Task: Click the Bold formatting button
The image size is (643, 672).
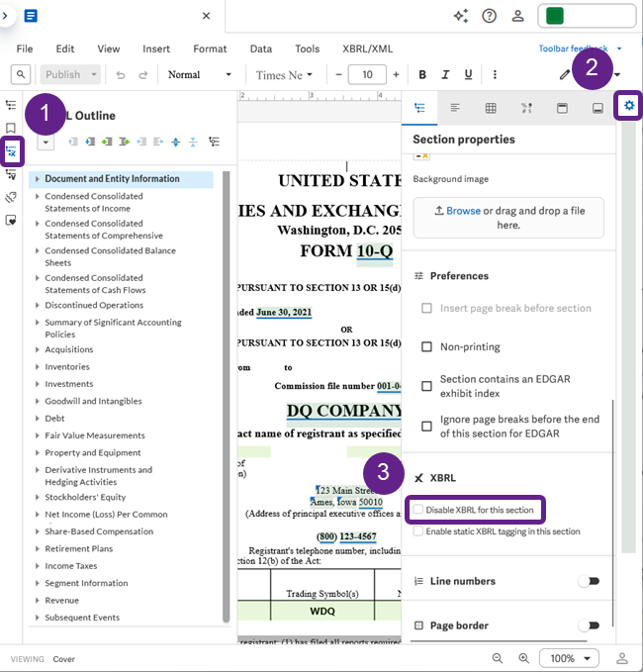Action: [422, 75]
